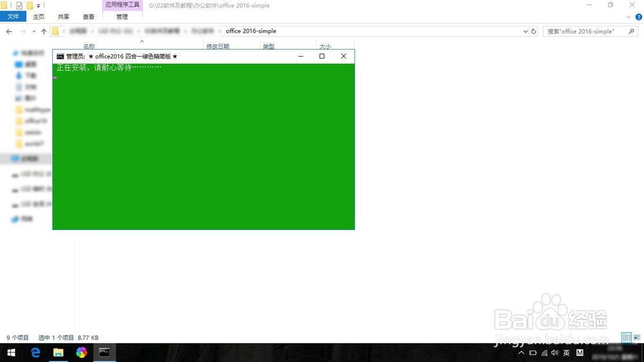Screen dimensions: 644x362
Task: Sort by 大小 column header
Action: click(x=325, y=46)
